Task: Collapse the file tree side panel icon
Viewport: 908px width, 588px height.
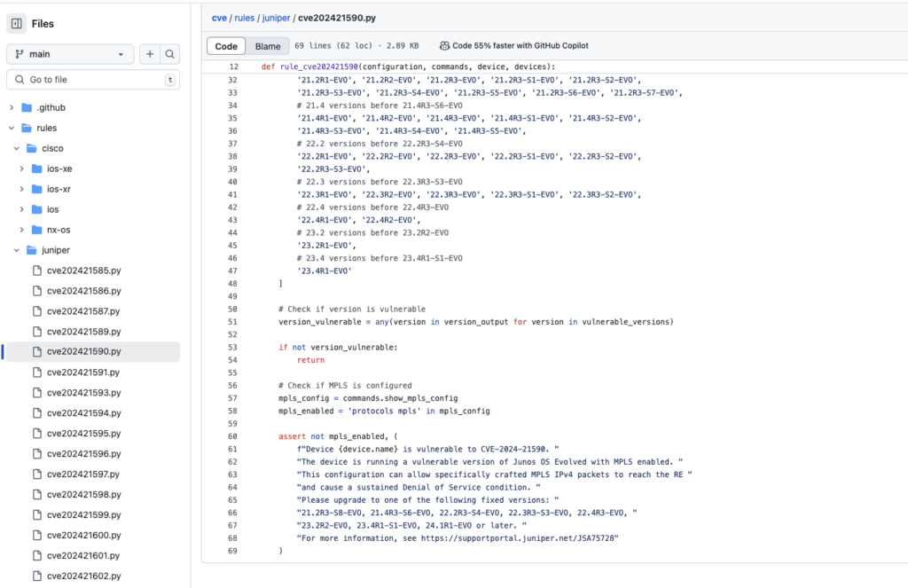Action: [17, 24]
